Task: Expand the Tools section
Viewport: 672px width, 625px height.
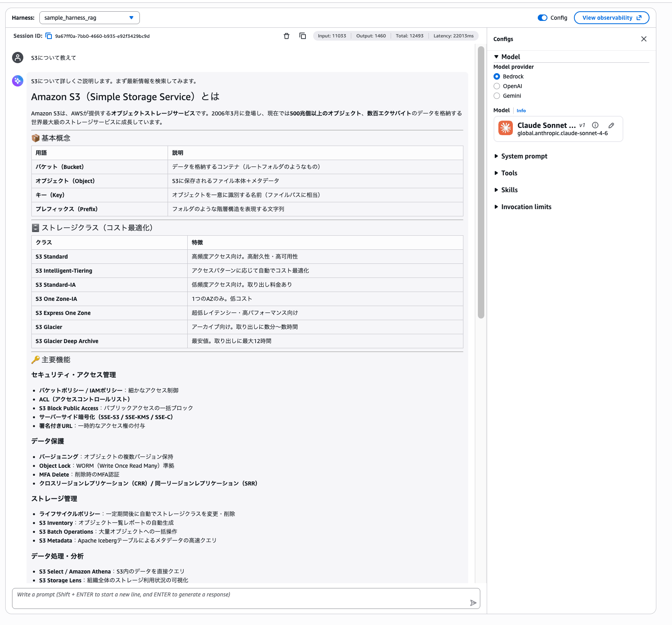Action: pyautogui.click(x=506, y=173)
